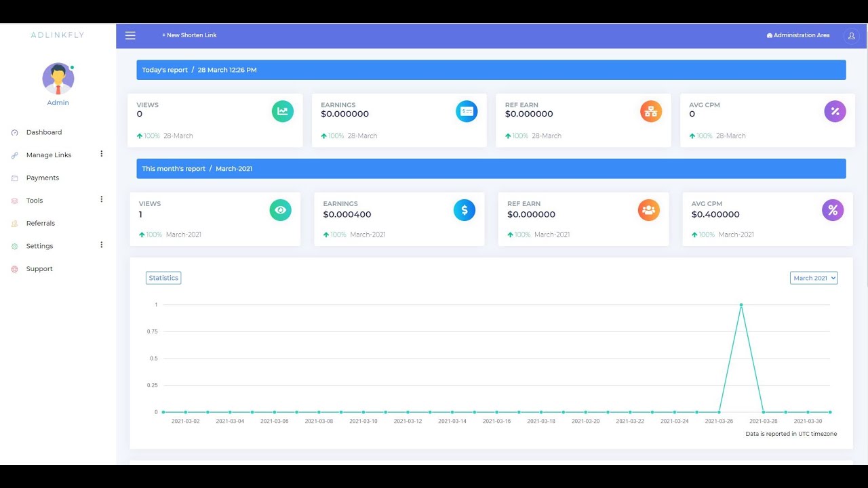Screen dimensions: 868x488
Task: Click the Payments sidebar icon
Action: click(x=15, y=178)
